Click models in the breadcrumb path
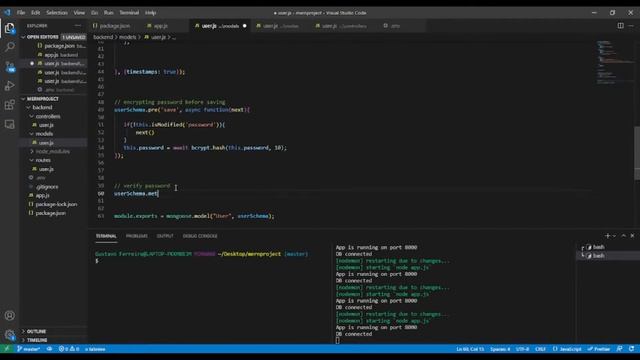Image resolution: width=640 pixels, height=360 pixels. [x=127, y=37]
